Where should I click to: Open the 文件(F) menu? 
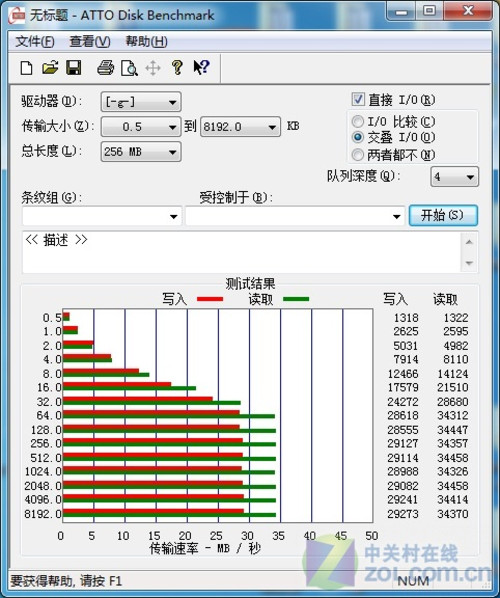(x=34, y=42)
